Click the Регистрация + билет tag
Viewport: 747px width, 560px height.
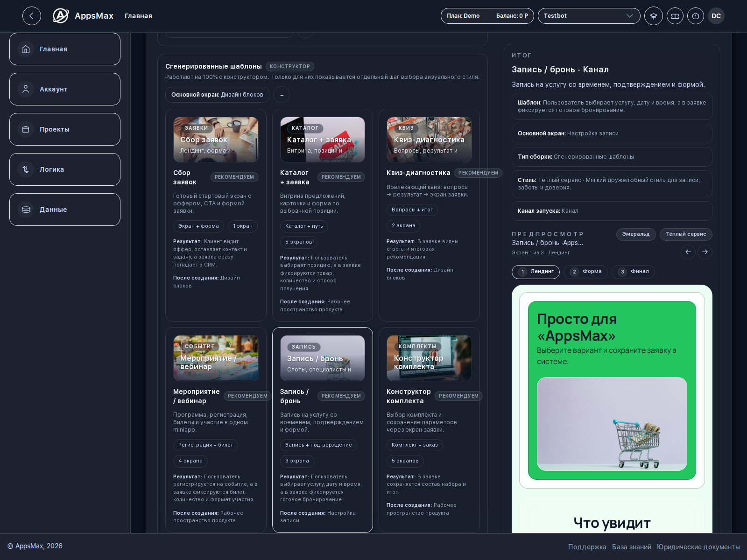click(205, 445)
